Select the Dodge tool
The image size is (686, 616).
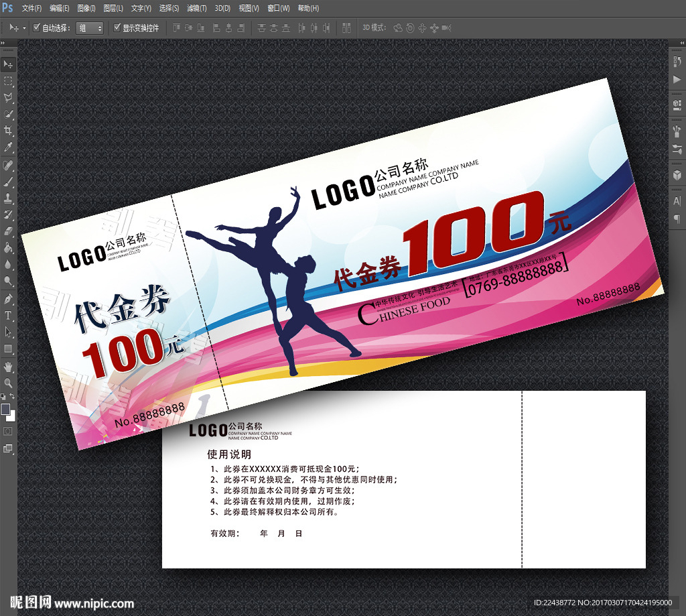8,281
